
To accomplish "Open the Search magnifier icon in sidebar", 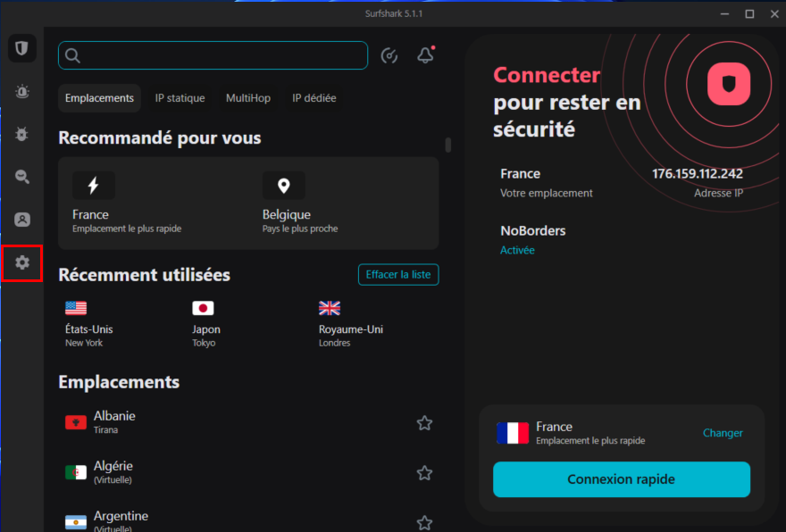I will 22,177.
